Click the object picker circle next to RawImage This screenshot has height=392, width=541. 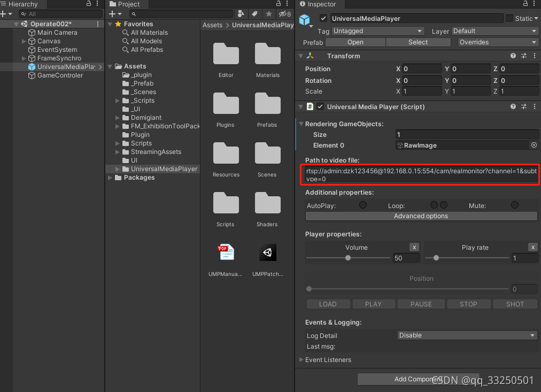click(x=534, y=145)
